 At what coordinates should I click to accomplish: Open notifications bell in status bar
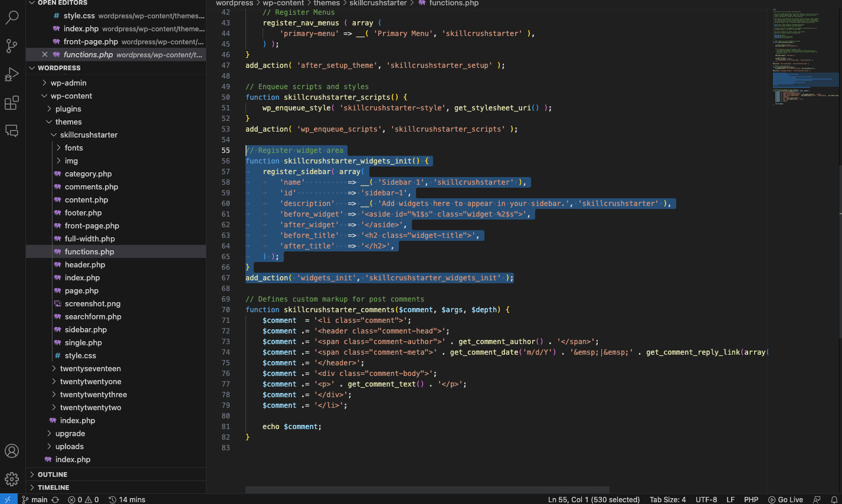(834, 499)
